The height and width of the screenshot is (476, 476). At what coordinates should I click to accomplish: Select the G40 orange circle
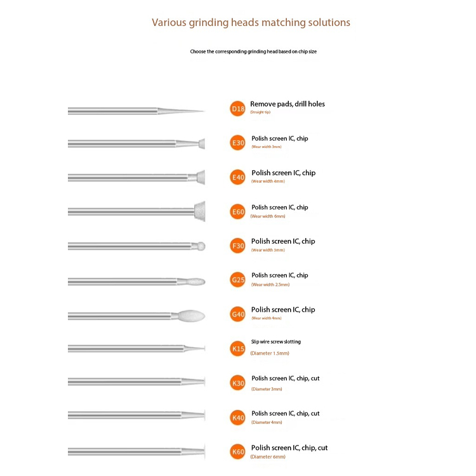[238, 314]
